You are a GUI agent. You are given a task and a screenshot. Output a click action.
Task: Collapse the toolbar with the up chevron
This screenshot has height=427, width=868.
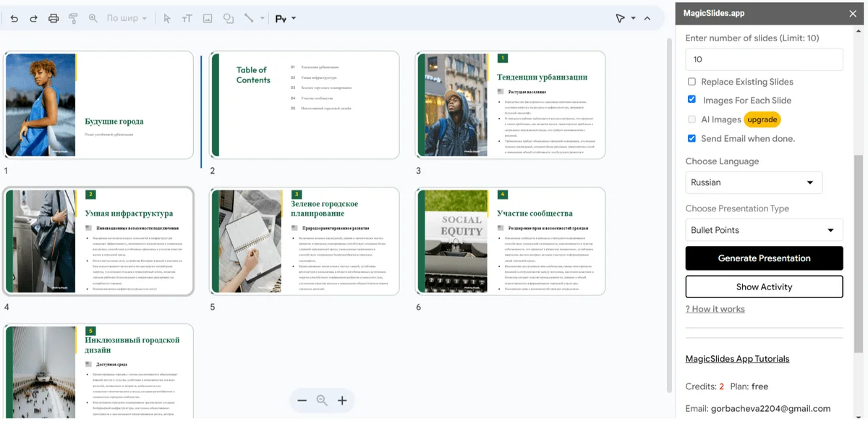click(x=647, y=18)
